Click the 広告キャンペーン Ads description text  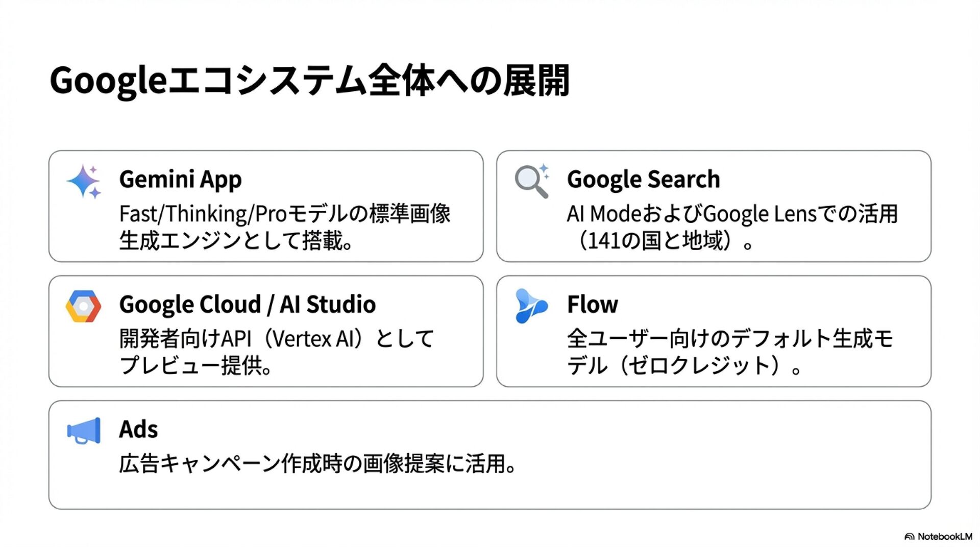click(317, 463)
